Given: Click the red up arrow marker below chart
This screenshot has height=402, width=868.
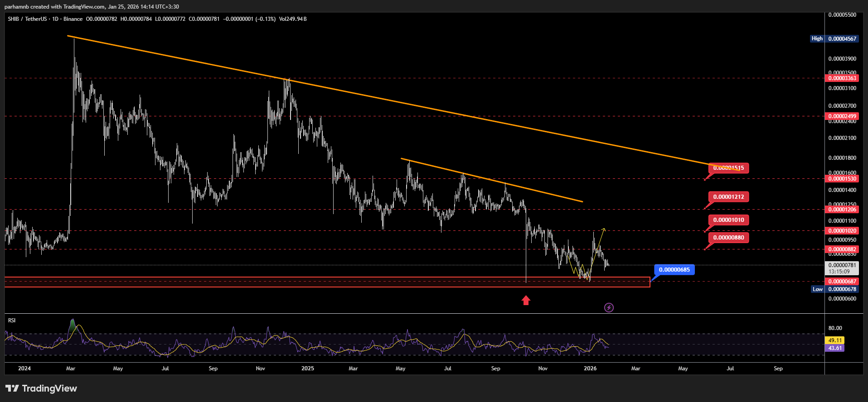Looking at the screenshot, I should pos(526,300).
